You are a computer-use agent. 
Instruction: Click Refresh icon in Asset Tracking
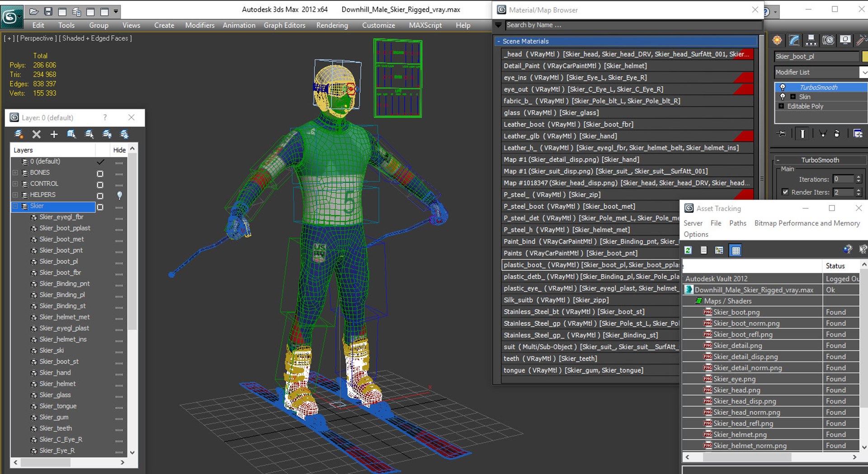(x=688, y=250)
